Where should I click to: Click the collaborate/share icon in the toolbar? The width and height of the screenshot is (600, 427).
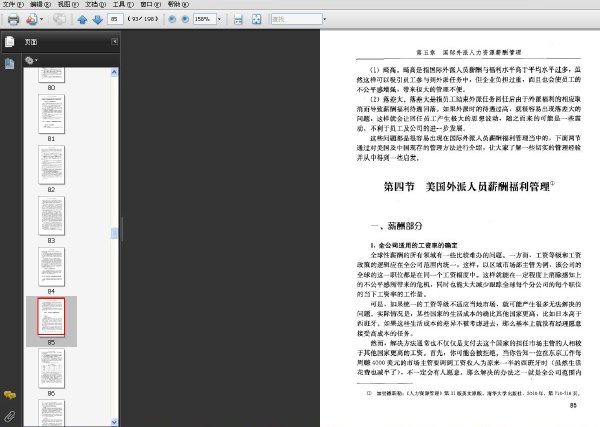[x=32, y=19]
